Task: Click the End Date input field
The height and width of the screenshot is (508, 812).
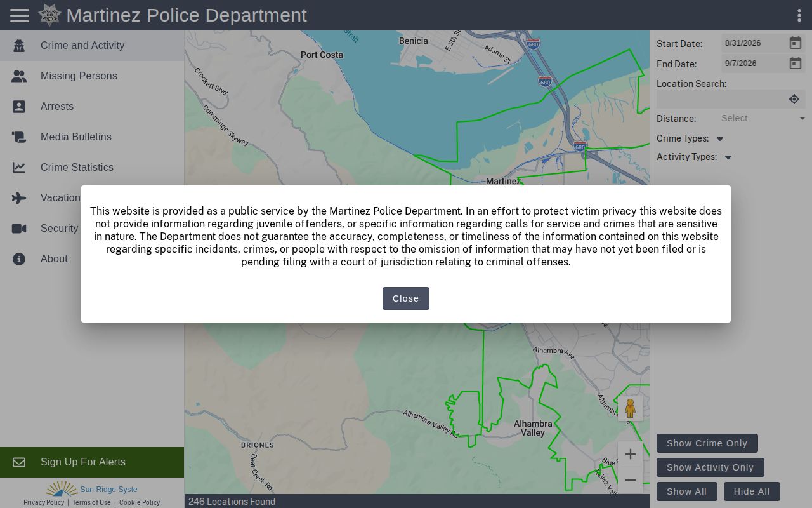Action: (x=754, y=63)
